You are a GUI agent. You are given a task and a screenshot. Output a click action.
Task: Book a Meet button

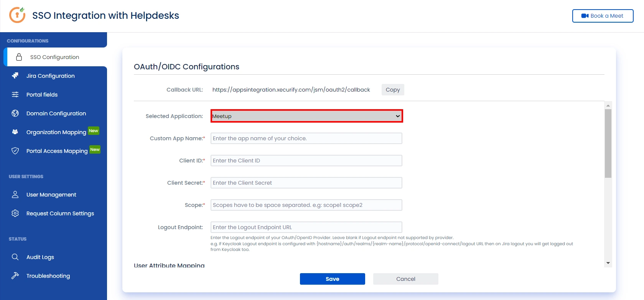tap(603, 16)
